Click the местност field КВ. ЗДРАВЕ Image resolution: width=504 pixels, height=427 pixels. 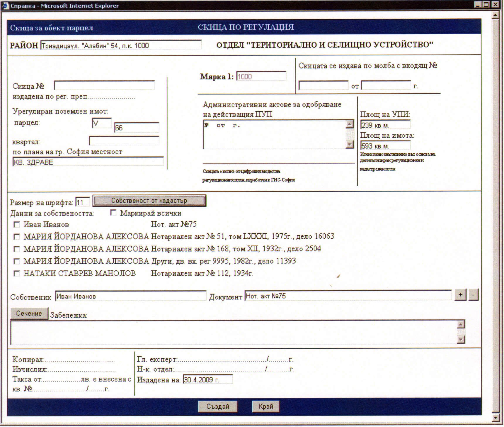(88, 162)
